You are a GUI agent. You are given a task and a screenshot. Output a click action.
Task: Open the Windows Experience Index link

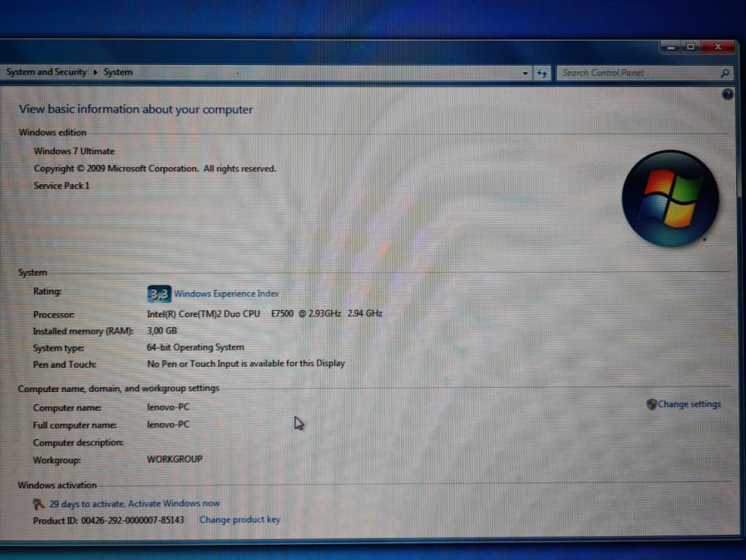[x=226, y=294]
